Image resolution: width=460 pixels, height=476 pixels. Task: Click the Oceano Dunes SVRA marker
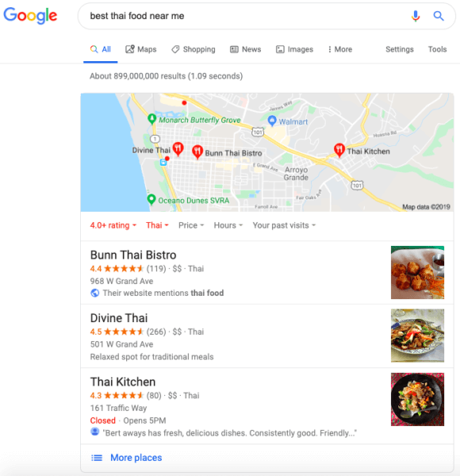click(x=151, y=199)
